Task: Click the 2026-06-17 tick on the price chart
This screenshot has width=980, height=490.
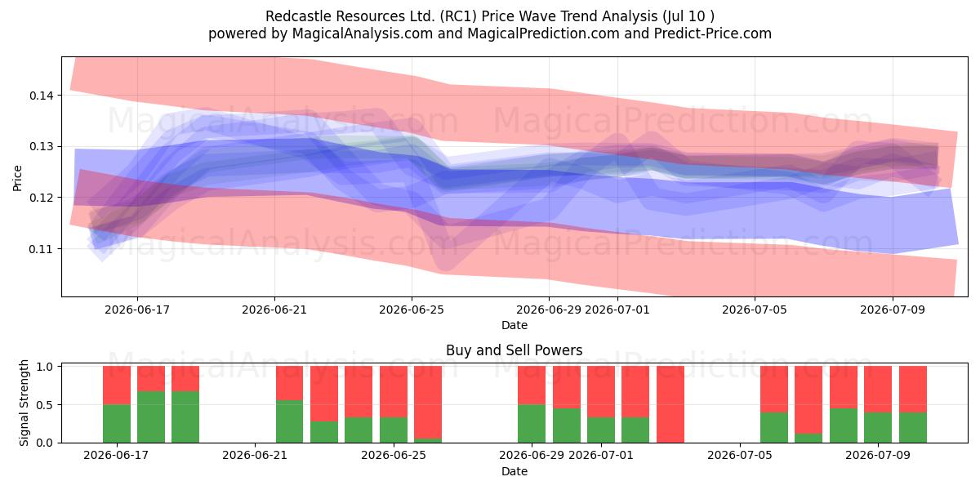Action: [136, 310]
